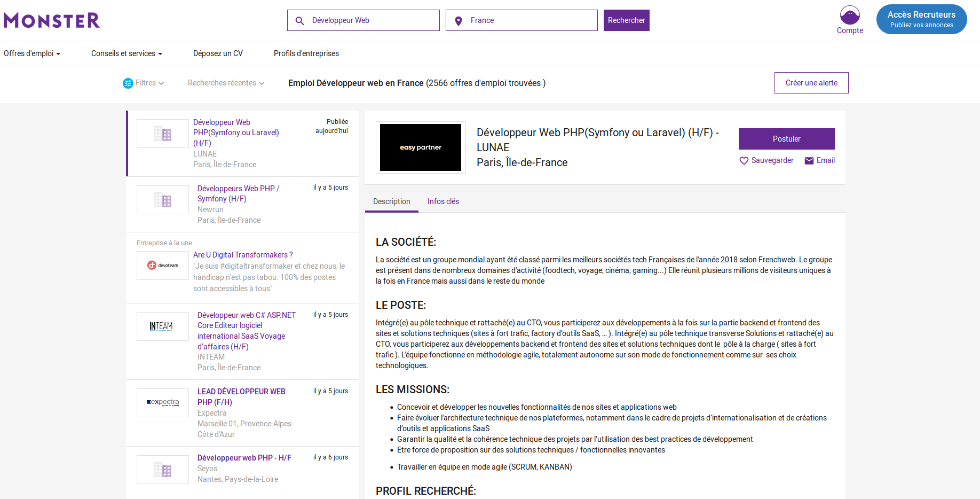This screenshot has height=499, width=980.
Task: Click the PROFIL RECHERCHÉ: heading
Action: tap(426, 491)
